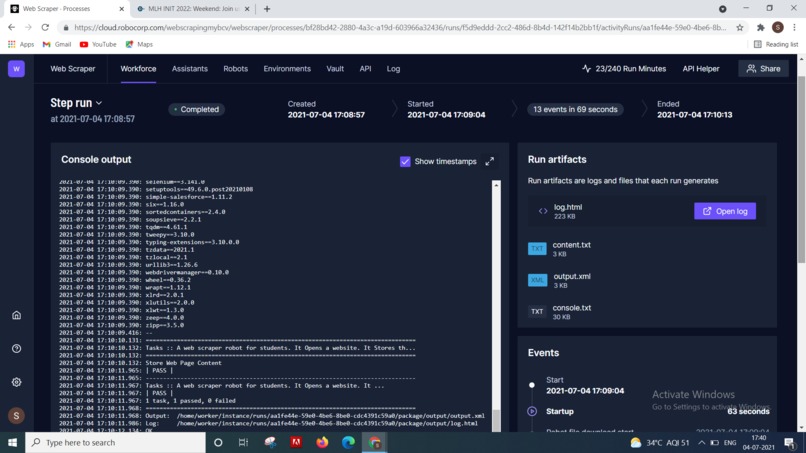
Task: Open the Robots tab
Action: click(x=235, y=68)
